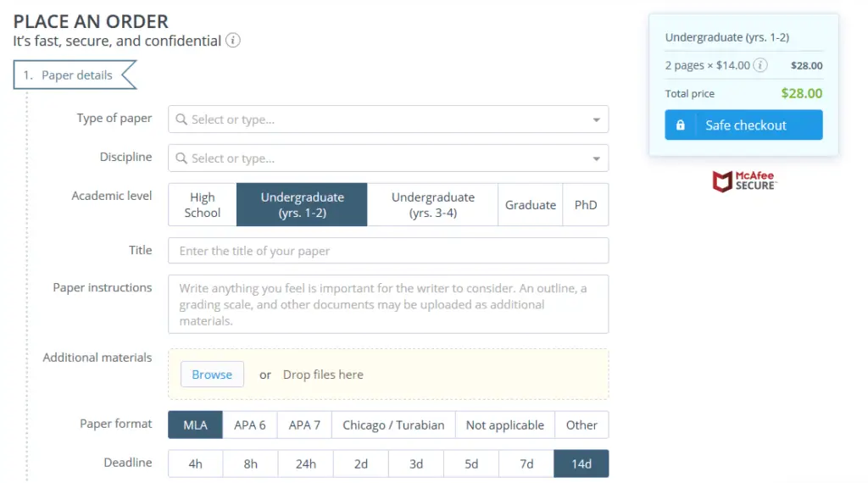The height and width of the screenshot is (483, 868).
Task: Pick PhD as academic level
Action: point(586,205)
